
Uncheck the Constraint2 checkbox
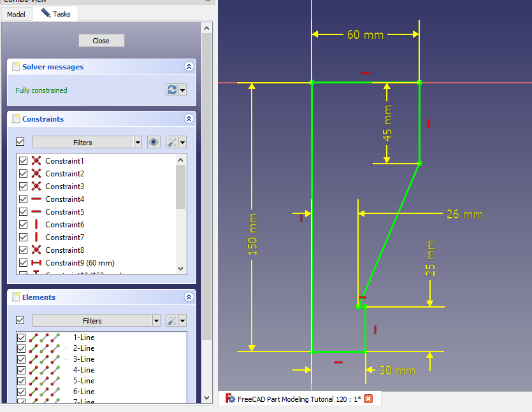pos(24,174)
